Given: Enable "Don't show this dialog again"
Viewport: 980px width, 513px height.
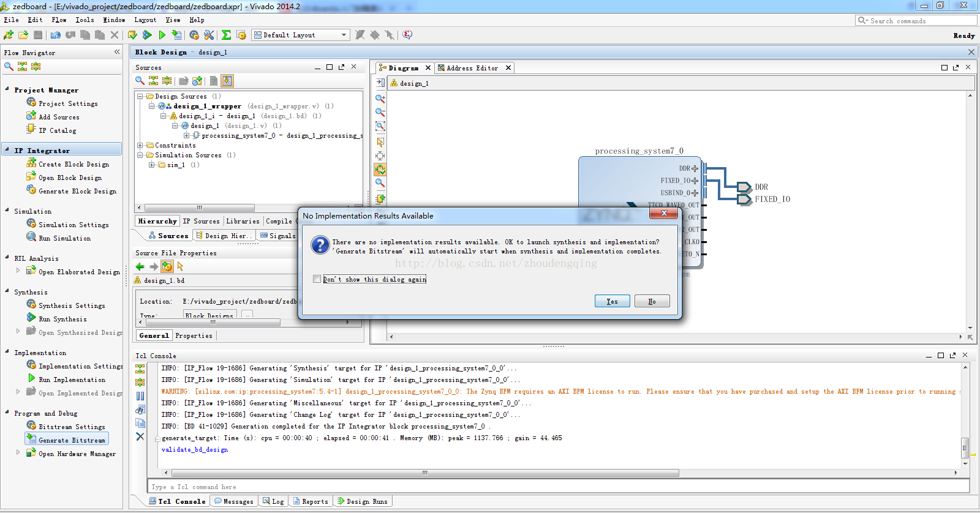Looking at the screenshot, I should click(317, 279).
